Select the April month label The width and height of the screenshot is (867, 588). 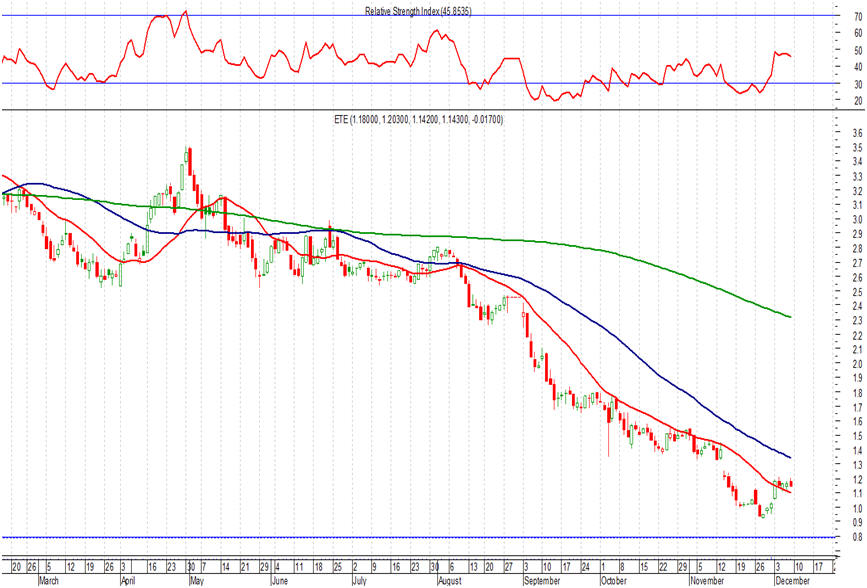pyautogui.click(x=128, y=581)
